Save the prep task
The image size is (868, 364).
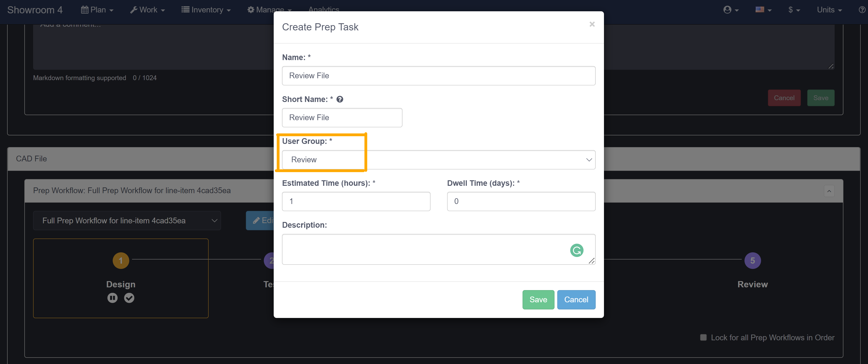pos(538,300)
